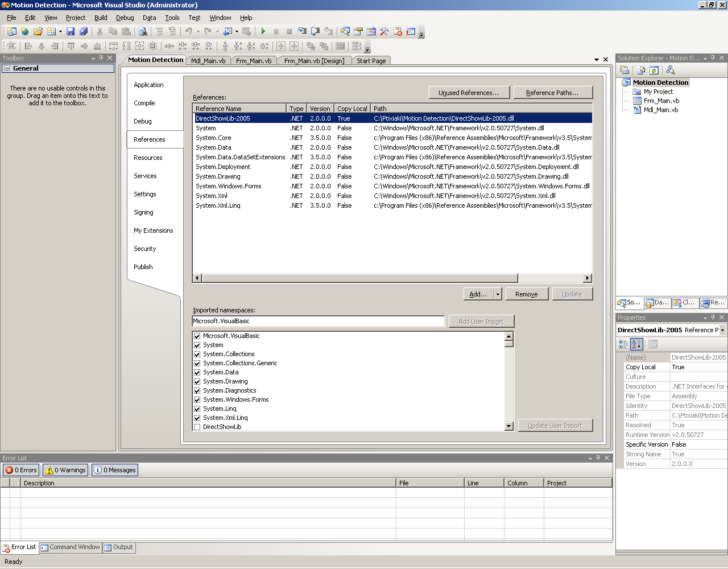Click the Step Over debug icon

pos(315,31)
